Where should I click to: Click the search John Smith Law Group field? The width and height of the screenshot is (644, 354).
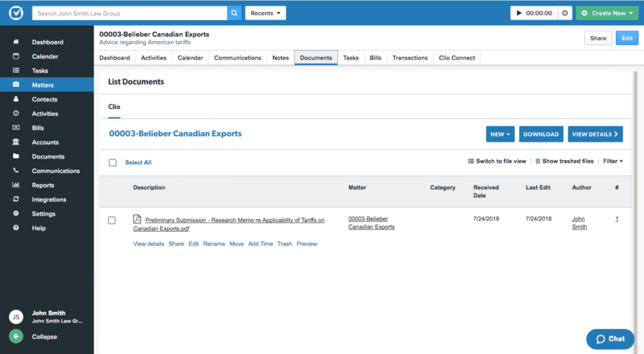pyautogui.click(x=129, y=13)
